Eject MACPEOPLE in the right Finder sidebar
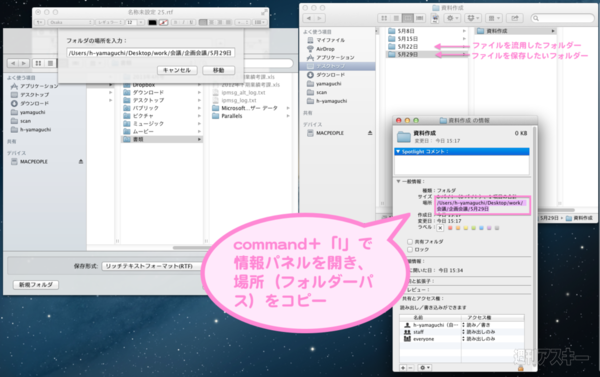 click(x=370, y=133)
